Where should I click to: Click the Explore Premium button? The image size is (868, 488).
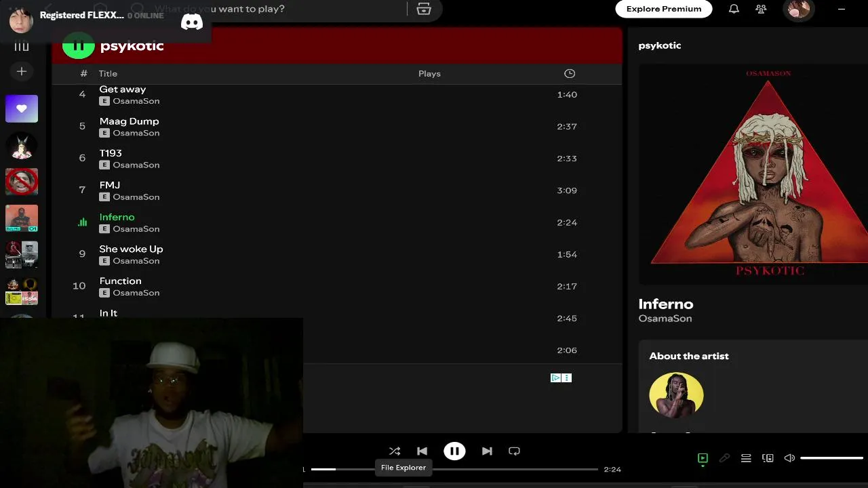[664, 9]
